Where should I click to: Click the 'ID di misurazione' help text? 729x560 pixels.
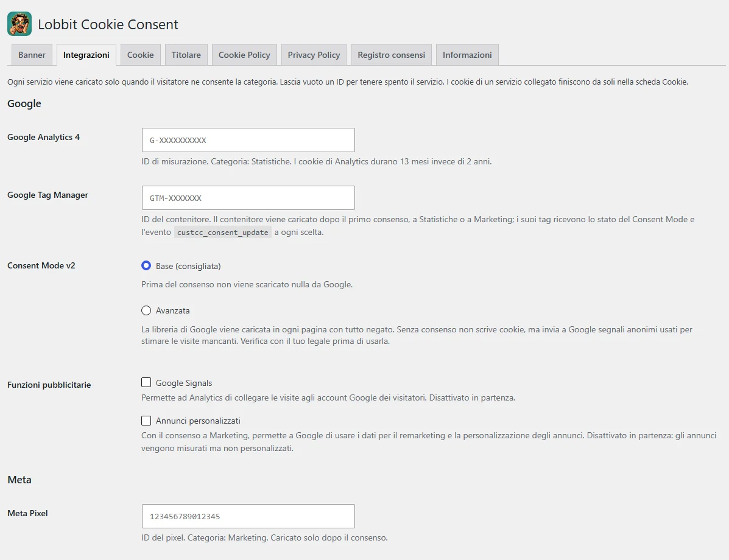tap(317, 161)
